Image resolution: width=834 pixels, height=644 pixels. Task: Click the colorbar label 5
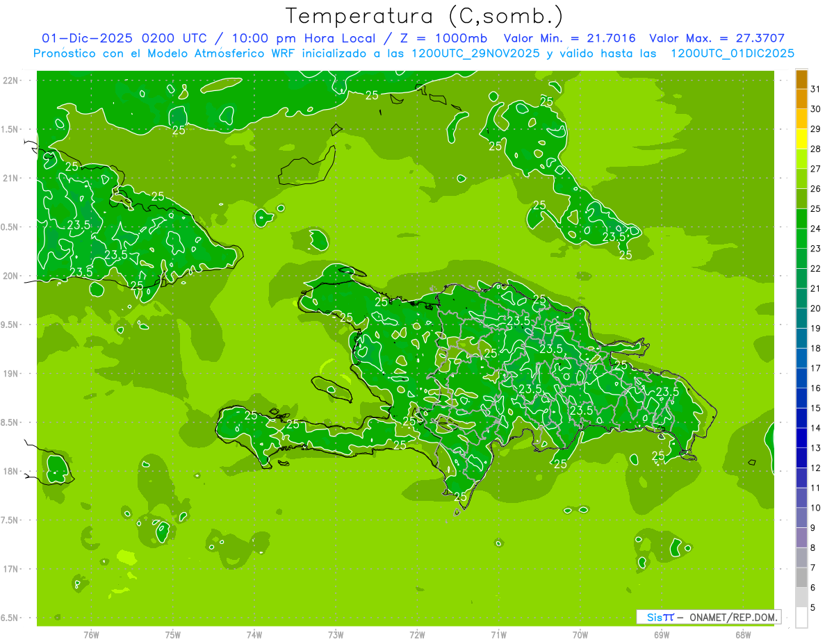pyautogui.click(x=814, y=607)
